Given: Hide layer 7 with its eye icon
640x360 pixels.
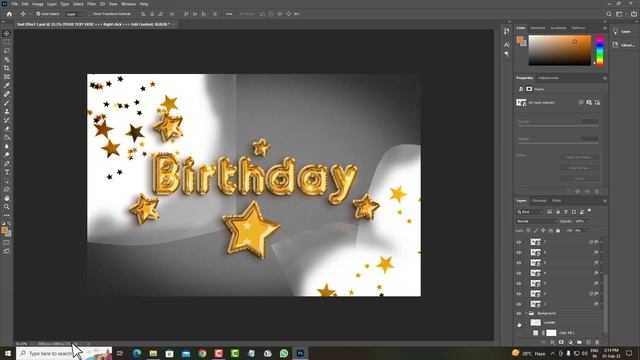Looking at the screenshot, I should [x=519, y=242].
